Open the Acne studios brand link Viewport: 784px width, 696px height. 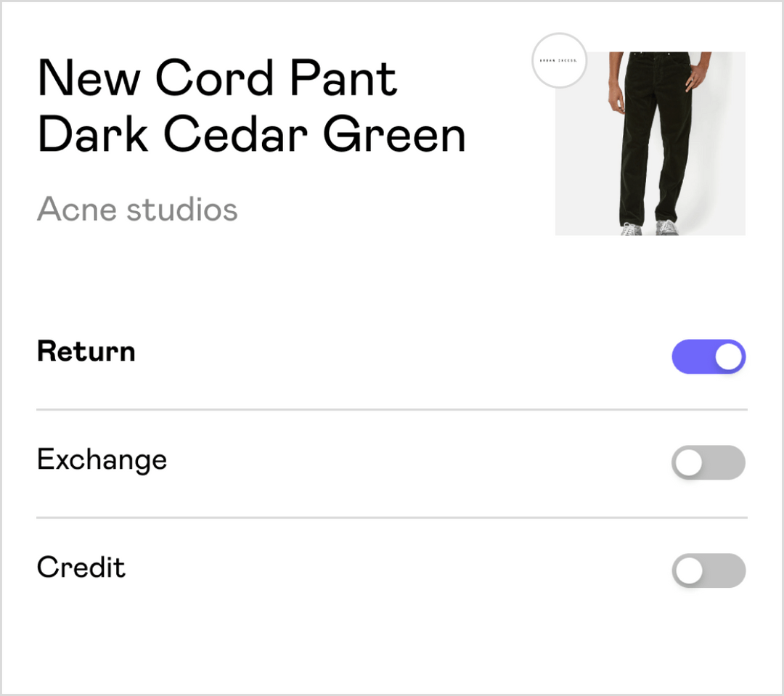click(x=137, y=210)
